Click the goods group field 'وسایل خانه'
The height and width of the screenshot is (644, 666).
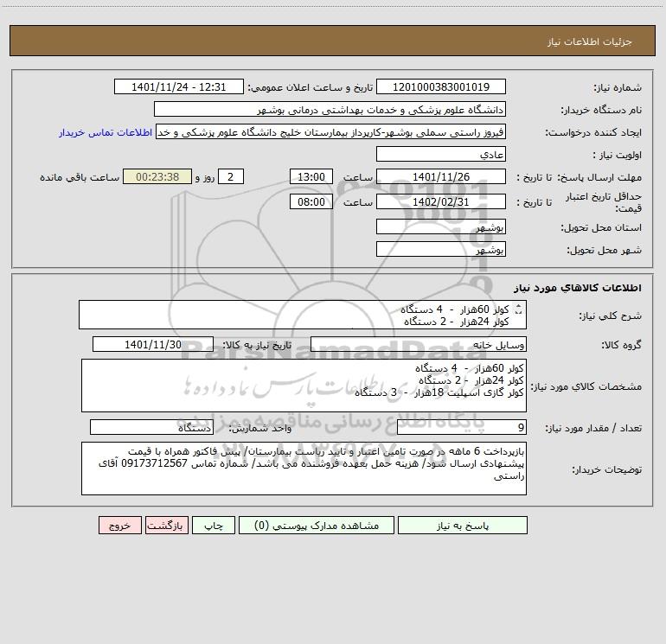click(419, 344)
